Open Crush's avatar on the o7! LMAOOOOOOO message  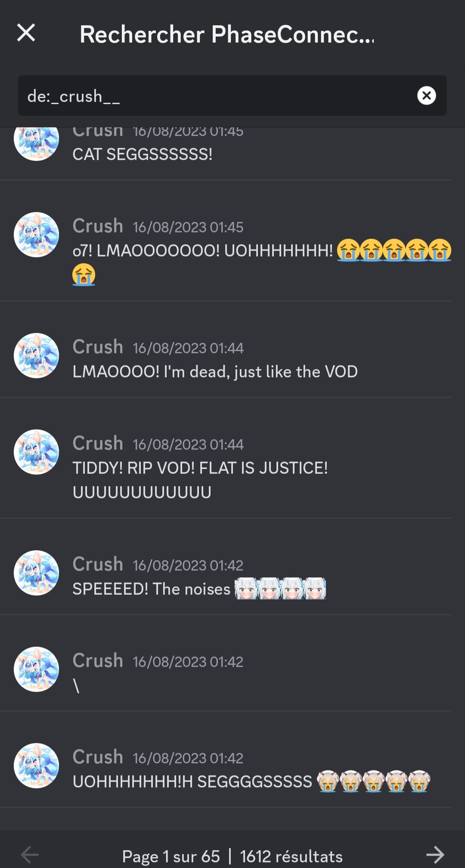pyautogui.click(x=36, y=235)
